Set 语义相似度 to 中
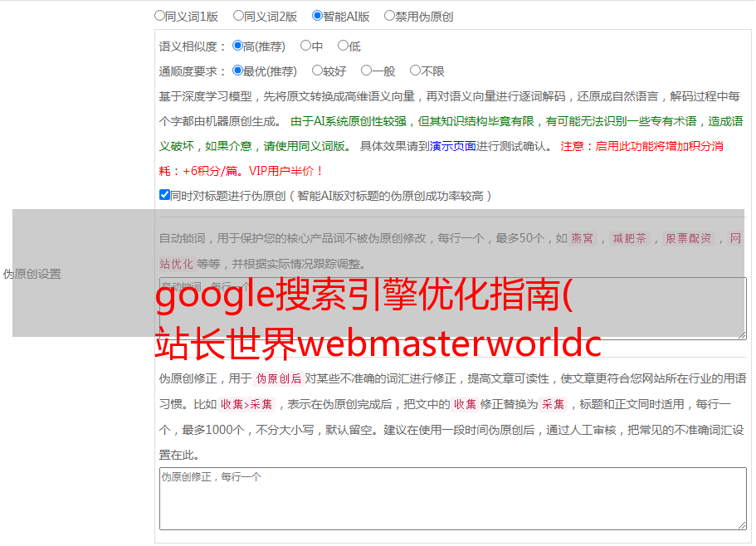Screen dimensions: 756x546 click(305, 46)
